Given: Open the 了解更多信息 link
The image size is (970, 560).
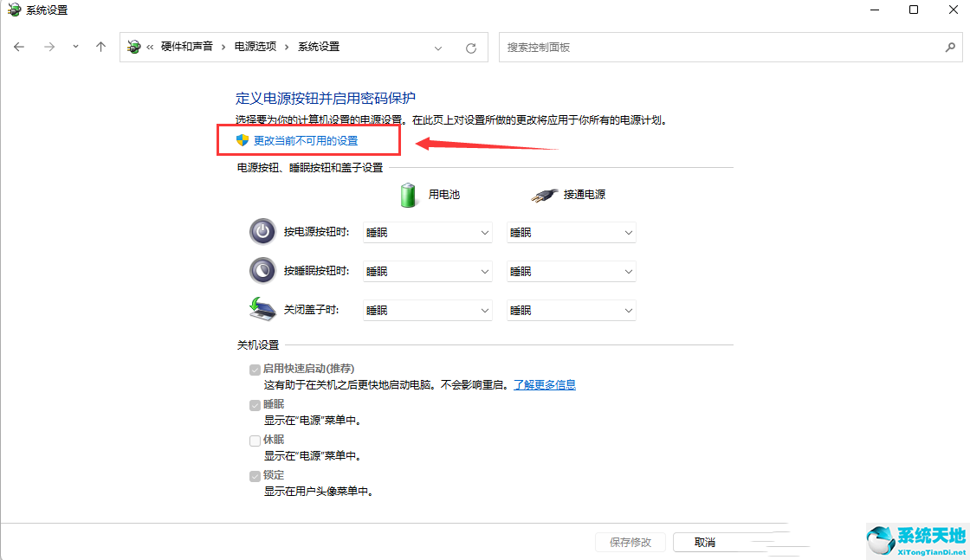Looking at the screenshot, I should click(x=545, y=384).
